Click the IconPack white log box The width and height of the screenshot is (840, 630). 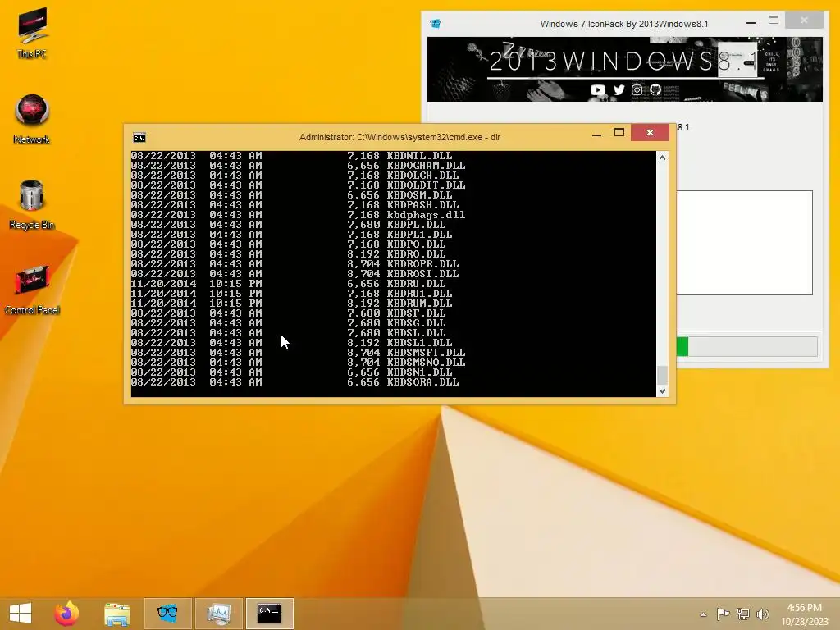(x=745, y=243)
